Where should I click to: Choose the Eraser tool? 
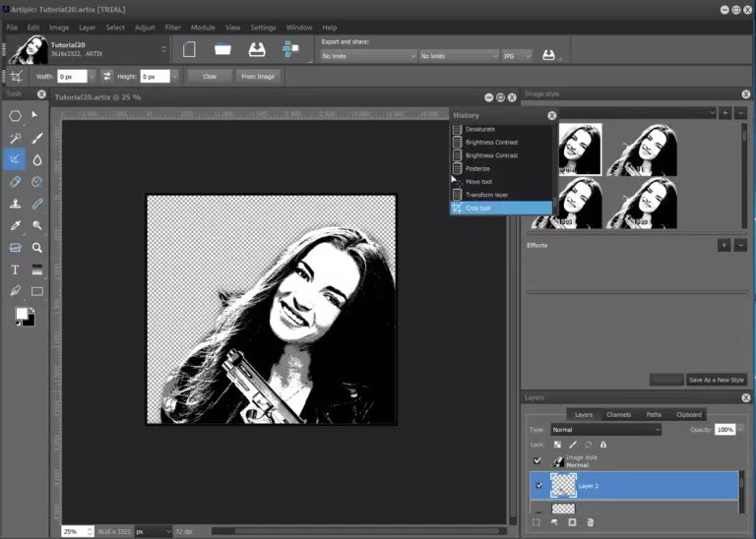click(16, 182)
